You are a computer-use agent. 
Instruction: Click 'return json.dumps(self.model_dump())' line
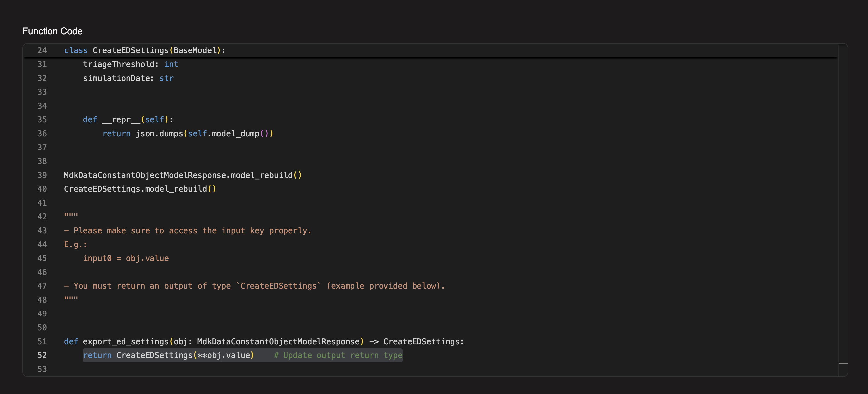tap(188, 133)
